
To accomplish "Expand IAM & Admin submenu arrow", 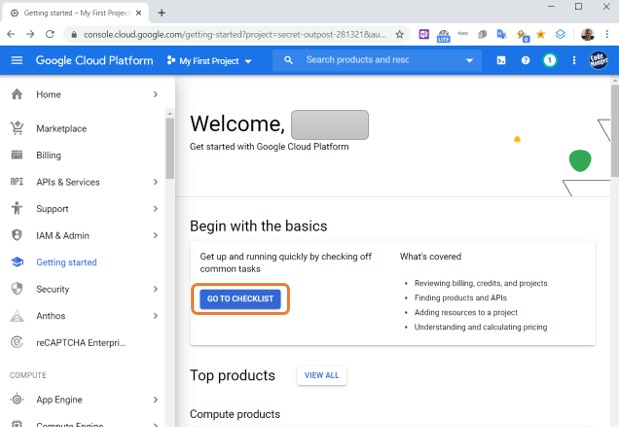I will pyautogui.click(x=156, y=235).
